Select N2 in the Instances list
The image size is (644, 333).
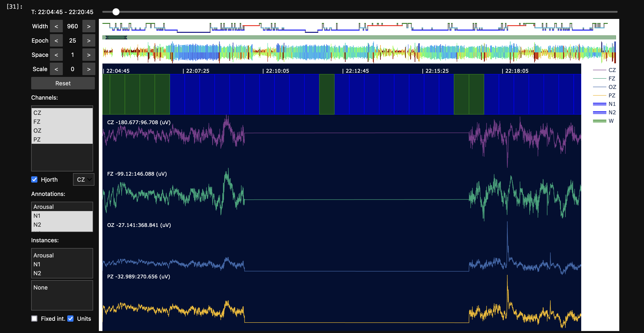point(37,273)
